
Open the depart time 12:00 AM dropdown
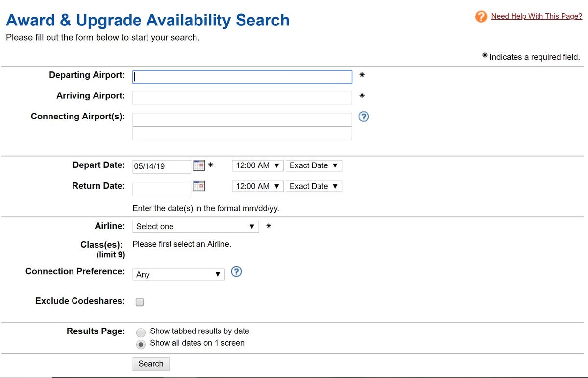[257, 165]
